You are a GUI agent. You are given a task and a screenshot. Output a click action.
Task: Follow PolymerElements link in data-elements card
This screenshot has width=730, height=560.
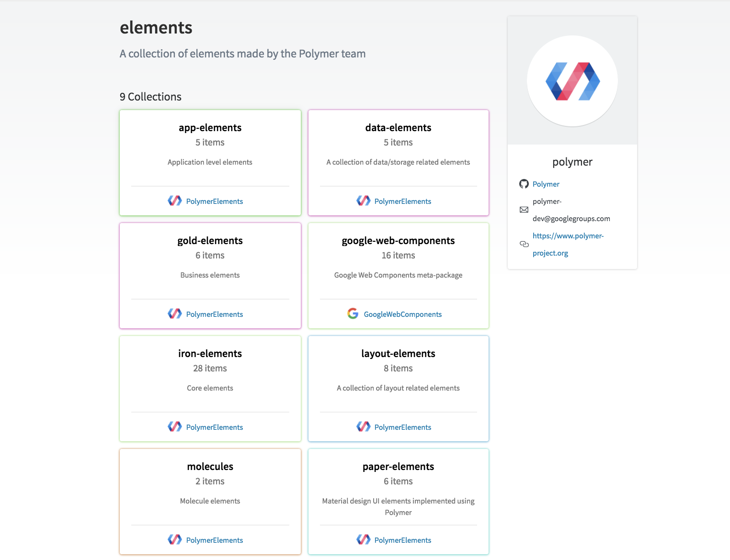pyautogui.click(x=403, y=202)
